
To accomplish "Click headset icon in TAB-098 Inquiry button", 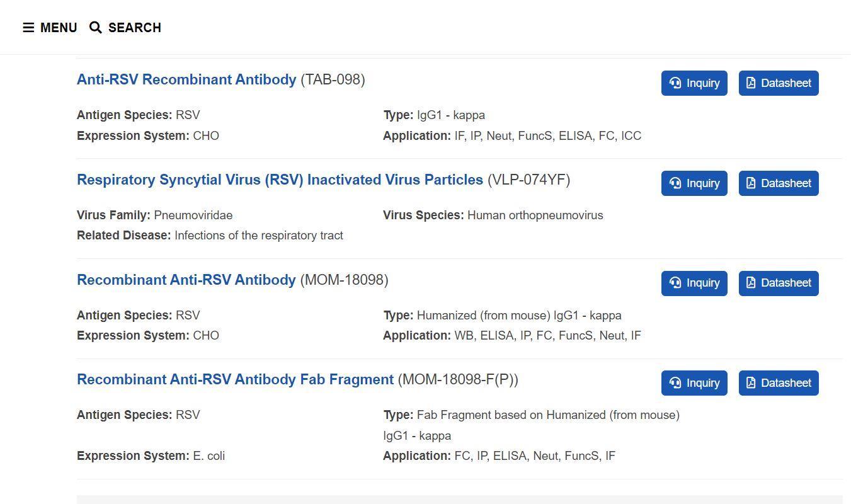I will [x=675, y=83].
